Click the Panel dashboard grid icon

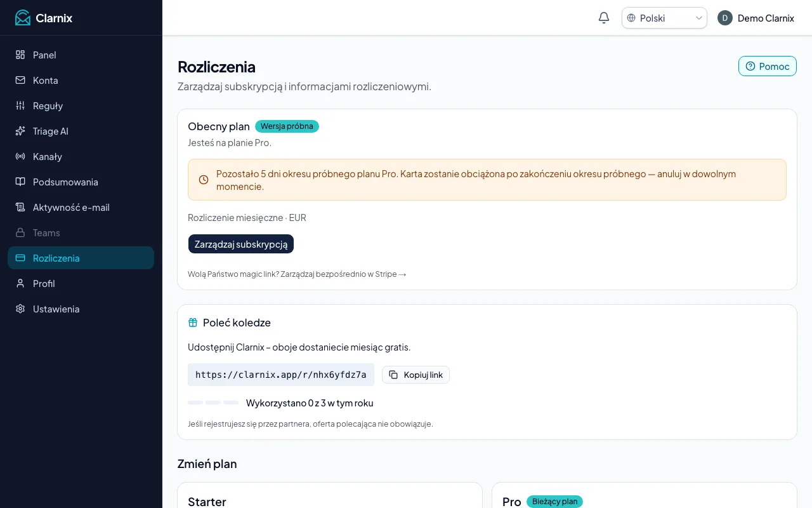20,55
